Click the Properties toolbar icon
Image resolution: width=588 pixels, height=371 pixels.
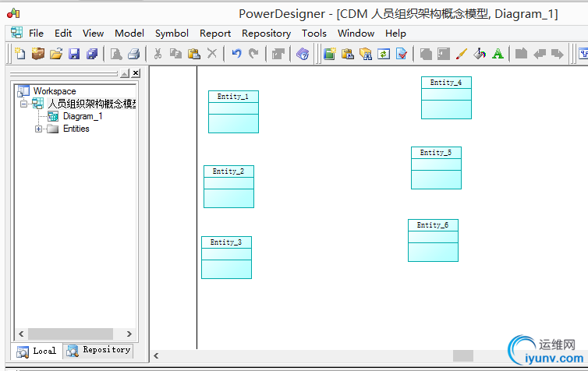click(278, 54)
